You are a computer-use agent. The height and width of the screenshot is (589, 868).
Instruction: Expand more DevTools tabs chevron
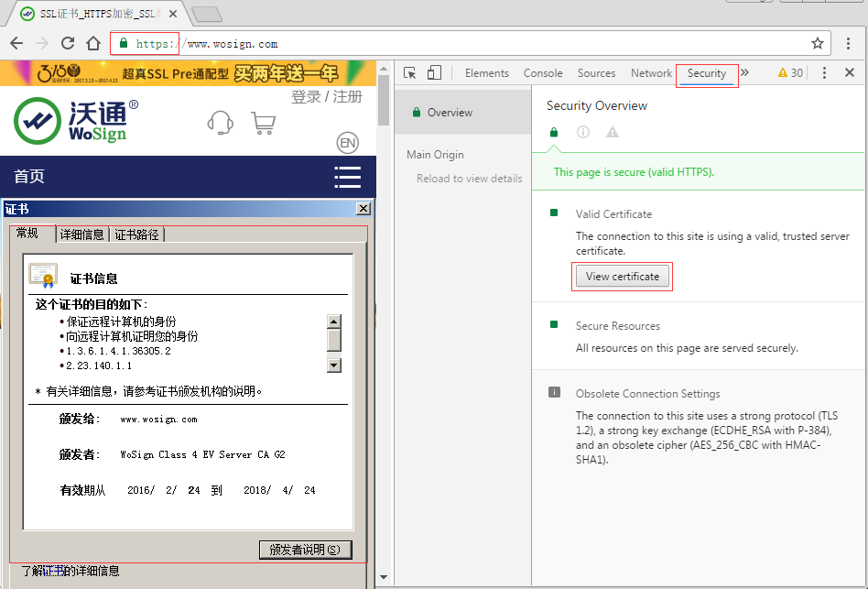[x=744, y=73]
